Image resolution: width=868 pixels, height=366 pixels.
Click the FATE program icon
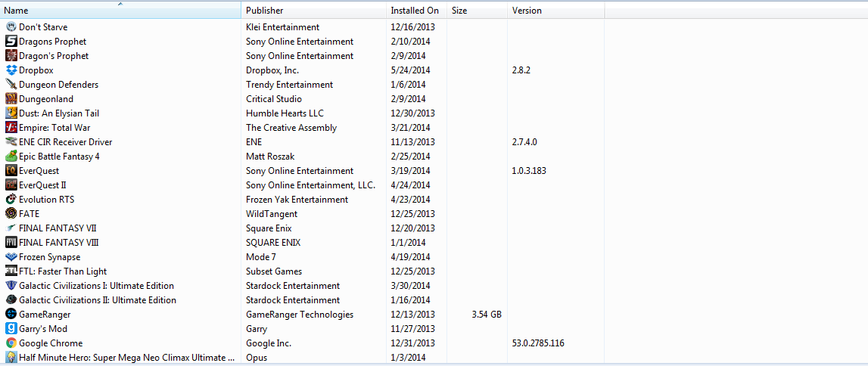coord(11,213)
